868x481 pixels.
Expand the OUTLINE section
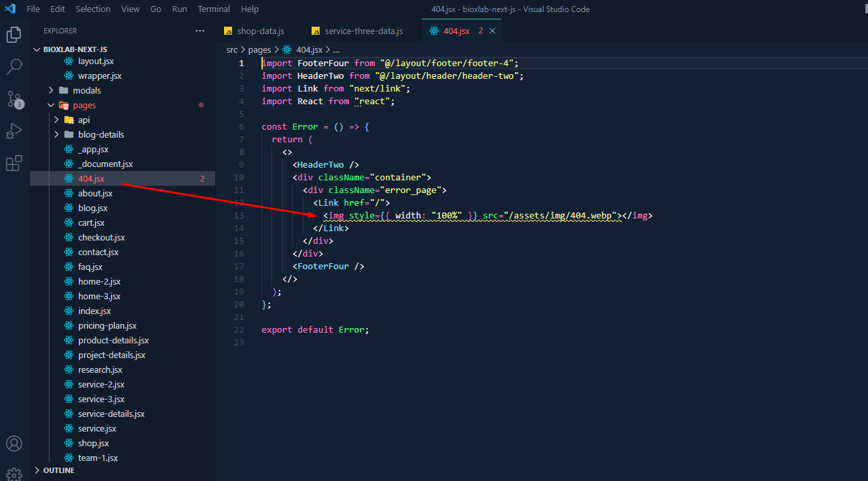59,470
